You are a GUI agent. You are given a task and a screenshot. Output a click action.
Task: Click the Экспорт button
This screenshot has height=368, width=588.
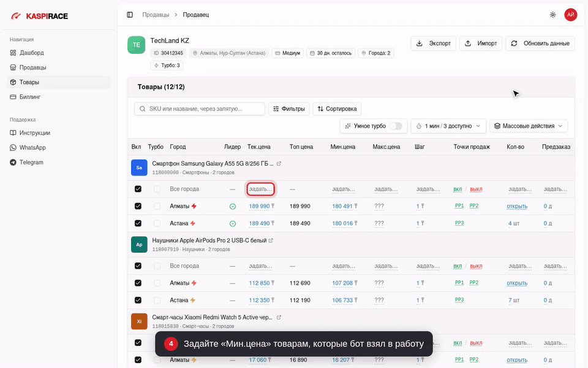[434, 44]
